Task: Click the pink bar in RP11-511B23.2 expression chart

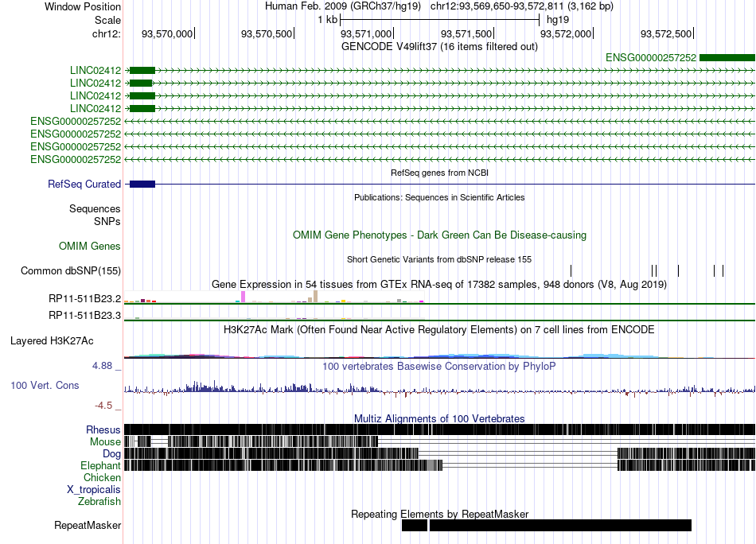Action: [243, 297]
